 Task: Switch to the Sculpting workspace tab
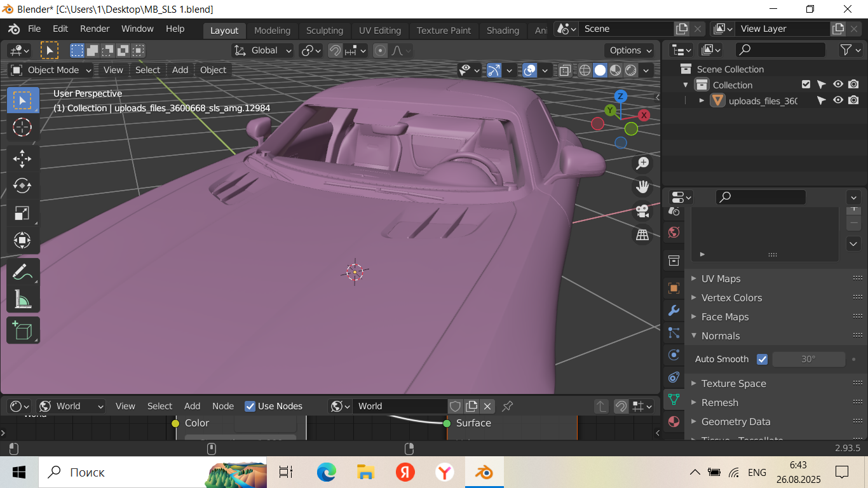tap(324, 30)
